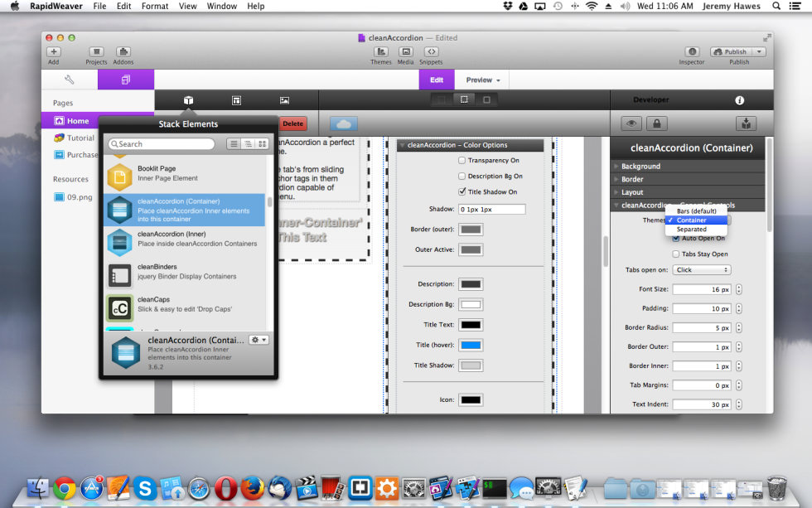Toggle the eye visibility button in Developer panel

tap(631, 123)
